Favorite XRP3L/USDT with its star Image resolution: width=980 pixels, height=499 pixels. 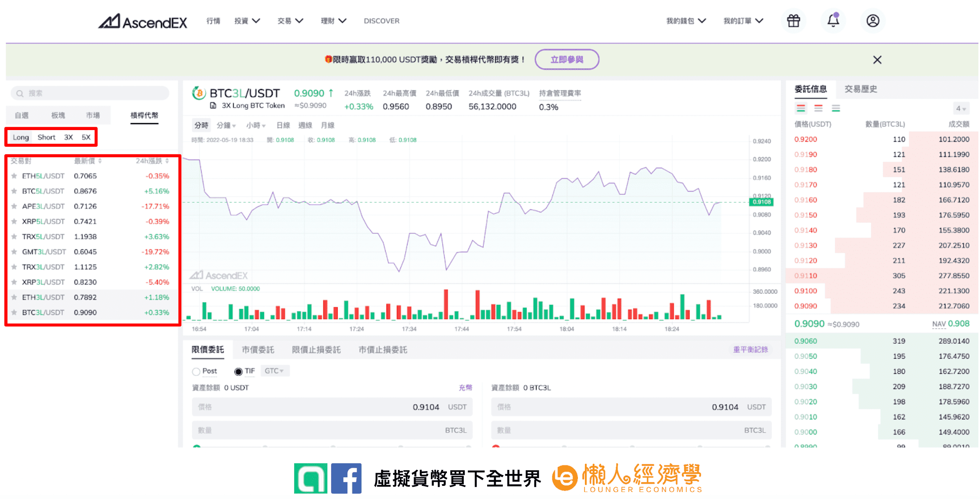pyautogui.click(x=14, y=282)
